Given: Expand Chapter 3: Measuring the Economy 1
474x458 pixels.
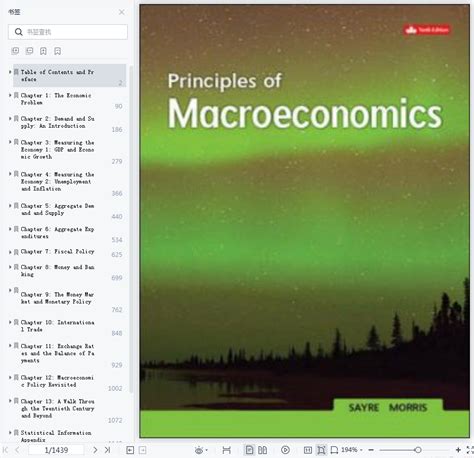Looking at the screenshot, I should [x=10, y=142].
